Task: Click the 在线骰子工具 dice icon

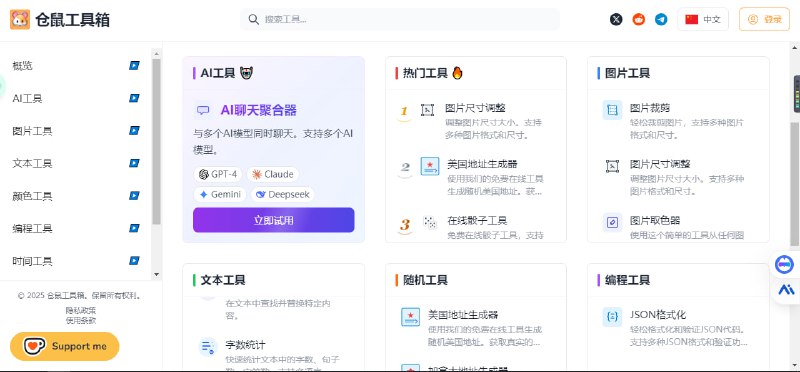Action: [x=430, y=222]
